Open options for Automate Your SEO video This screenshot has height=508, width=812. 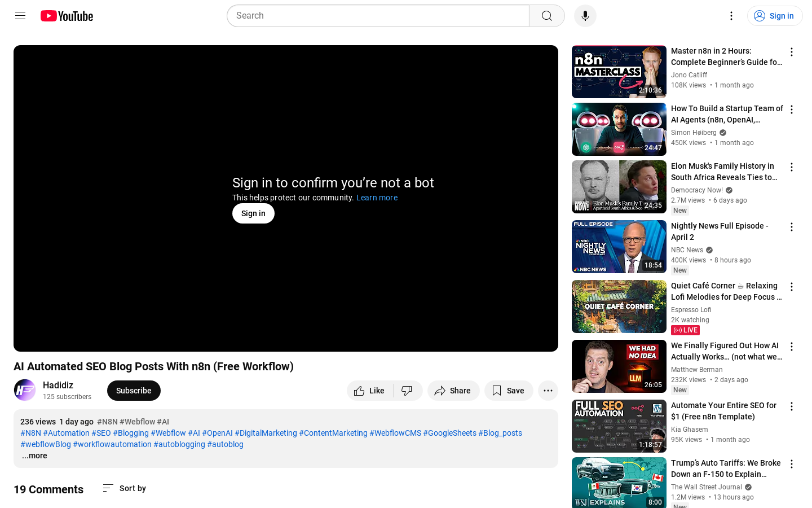tap(792, 406)
